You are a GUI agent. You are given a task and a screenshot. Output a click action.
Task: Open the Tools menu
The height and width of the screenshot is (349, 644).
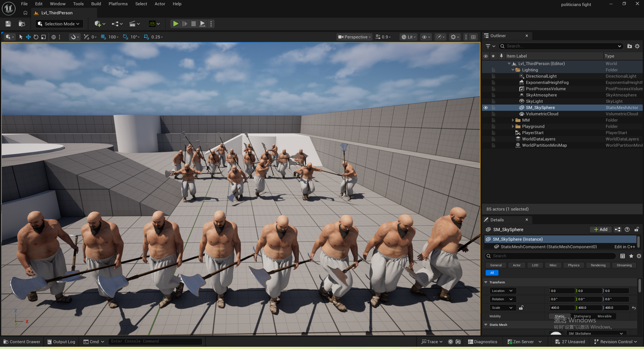(x=78, y=4)
